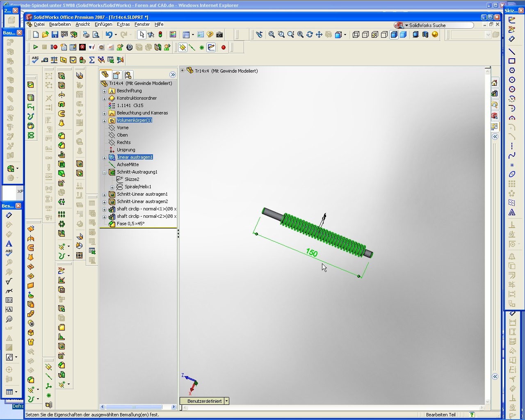Expand the flyout tree in the graphics area
This screenshot has width=525, height=420.
[x=183, y=71]
